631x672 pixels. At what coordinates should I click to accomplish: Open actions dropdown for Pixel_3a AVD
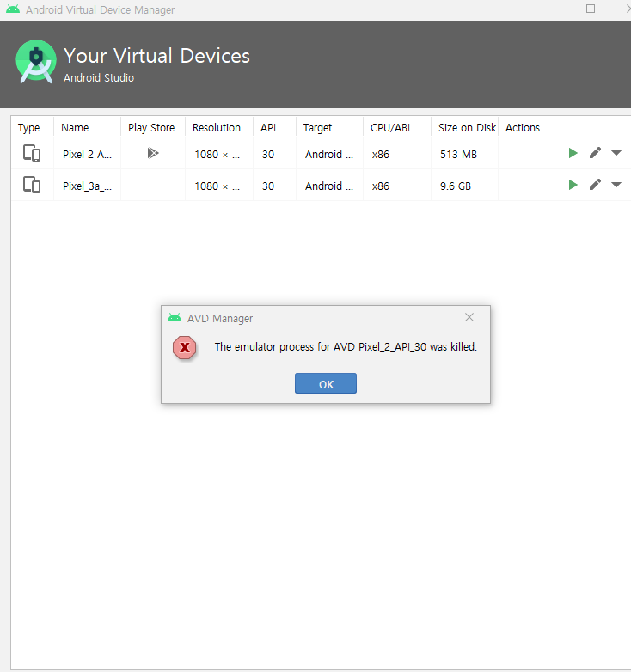[616, 185]
